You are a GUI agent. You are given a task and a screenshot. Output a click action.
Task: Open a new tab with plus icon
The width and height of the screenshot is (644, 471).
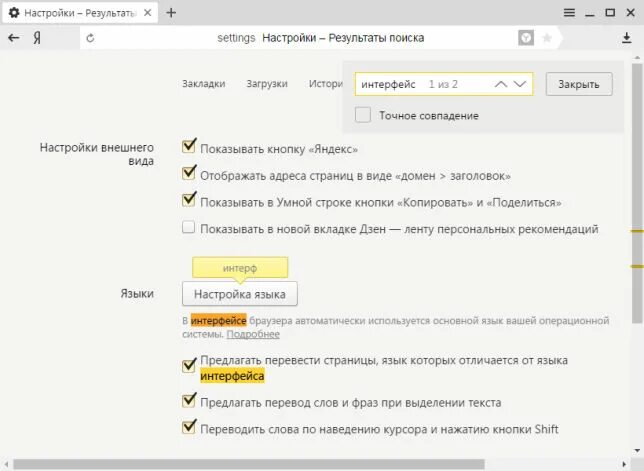(171, 13)
